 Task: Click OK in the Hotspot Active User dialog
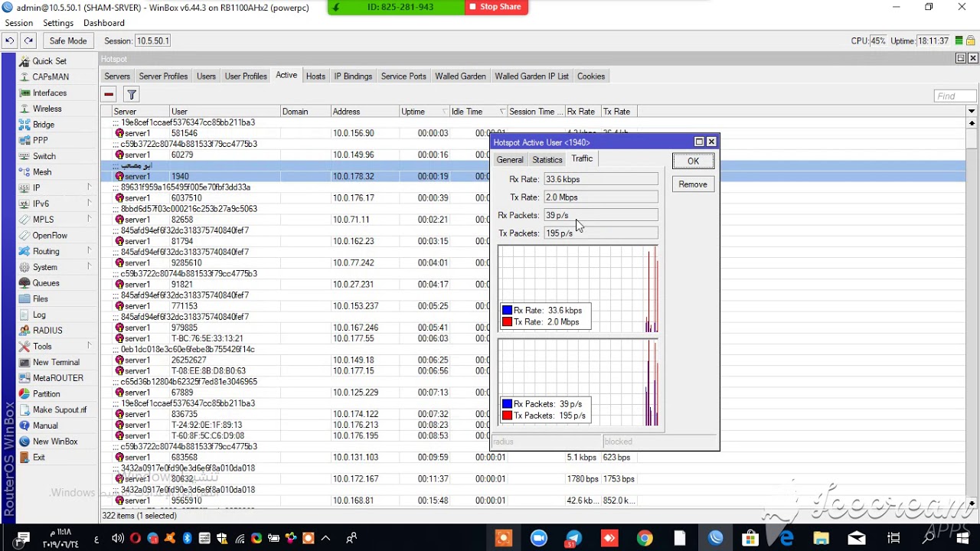(693, 161)
